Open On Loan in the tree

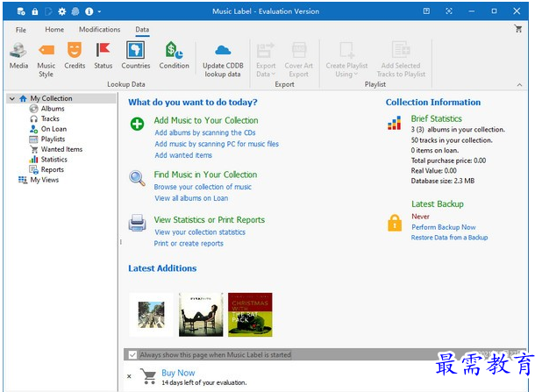coord(53,129)
